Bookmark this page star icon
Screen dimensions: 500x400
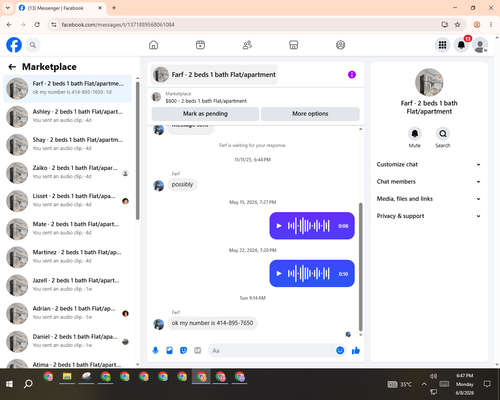click(457, 25)
